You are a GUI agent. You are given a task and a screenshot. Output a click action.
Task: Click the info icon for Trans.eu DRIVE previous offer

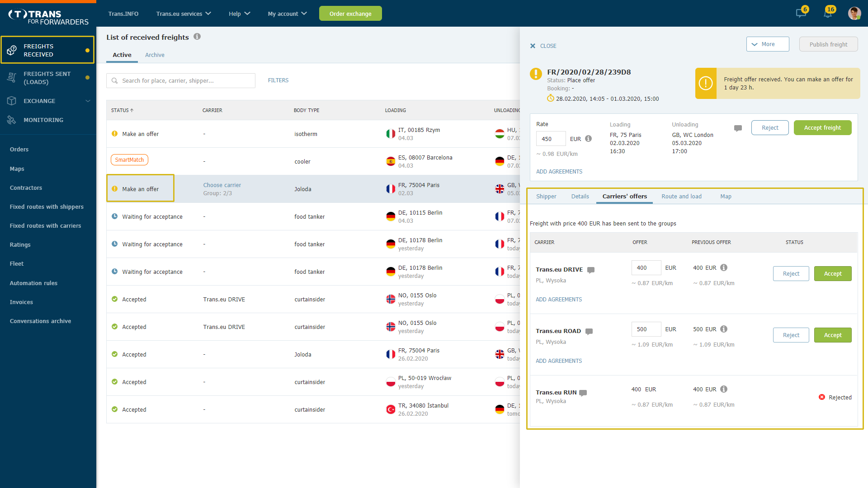[724, 267]
